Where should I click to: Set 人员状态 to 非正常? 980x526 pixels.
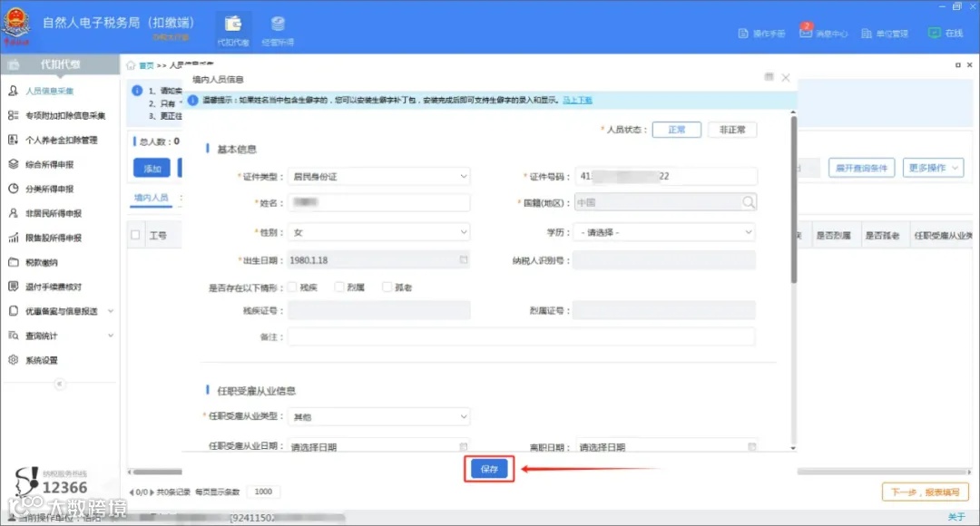pos(732,129)
